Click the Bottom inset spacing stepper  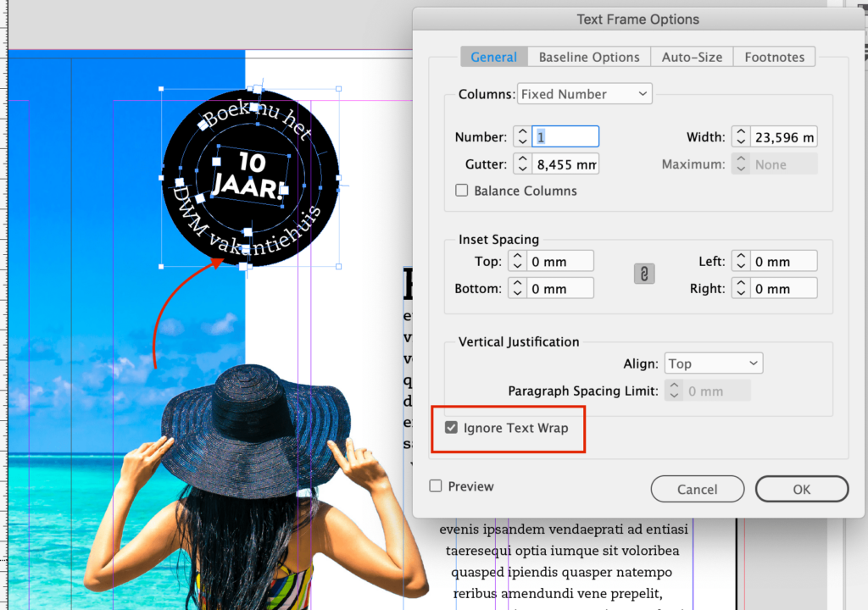(x=516, y=289)
